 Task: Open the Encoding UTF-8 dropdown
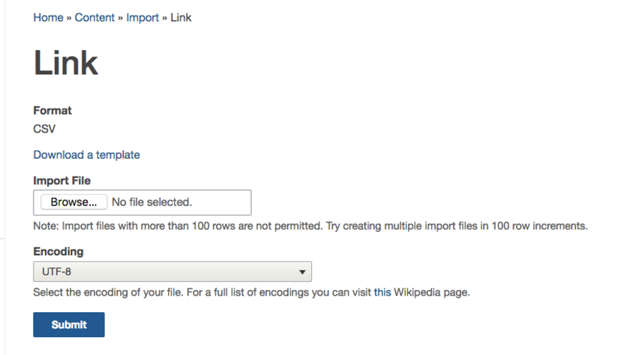pyautogui.click(x=172, y=272)
